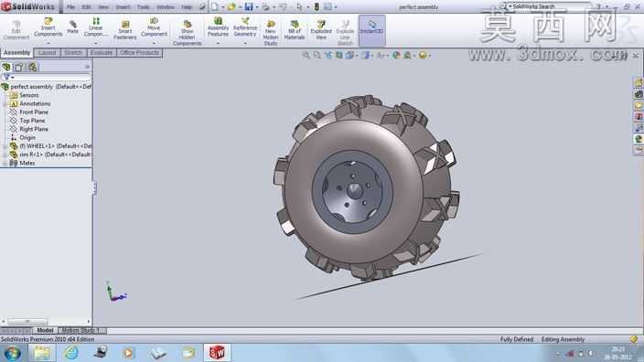Open the FeatureManager design tree tab
The height and width of the screenshot is (362, 644).
pos(6,68)
